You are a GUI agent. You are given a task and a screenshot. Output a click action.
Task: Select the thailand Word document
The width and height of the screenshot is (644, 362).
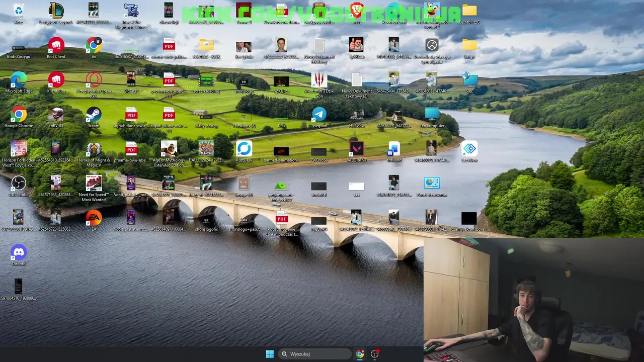coord(394,151)
